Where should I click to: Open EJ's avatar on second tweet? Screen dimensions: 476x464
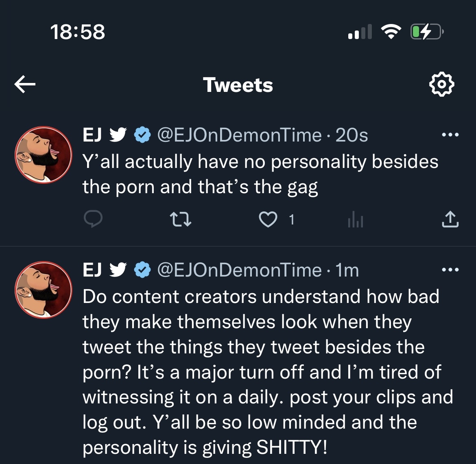click(44, 290)
